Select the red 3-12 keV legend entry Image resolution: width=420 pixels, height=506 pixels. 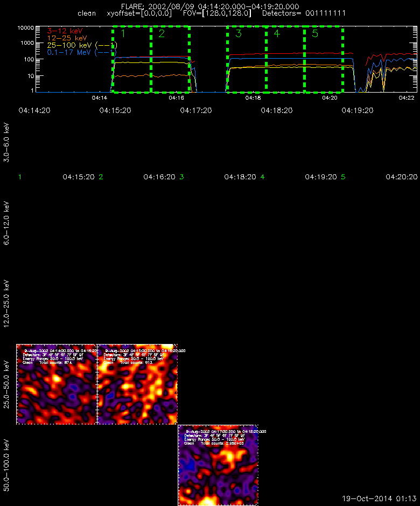coord(65,31)
